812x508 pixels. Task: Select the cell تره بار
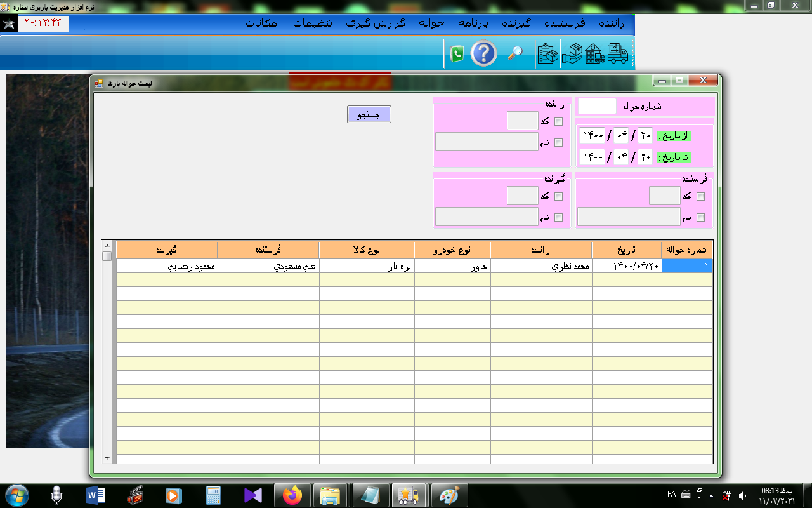click(367, 266)
